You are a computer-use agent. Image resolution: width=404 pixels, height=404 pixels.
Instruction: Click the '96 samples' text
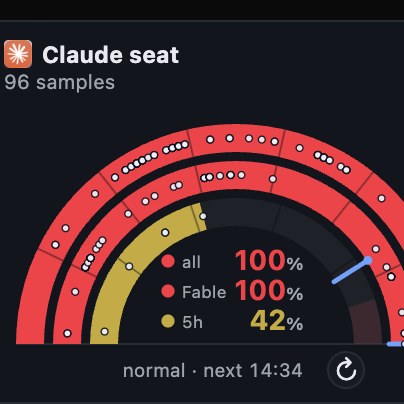60,82
